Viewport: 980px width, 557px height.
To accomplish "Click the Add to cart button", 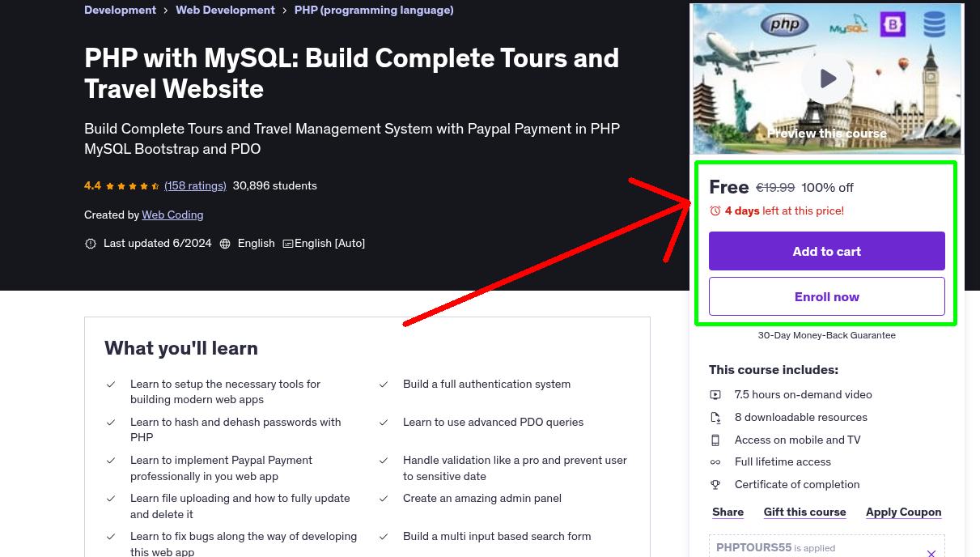I will (826, 251).
